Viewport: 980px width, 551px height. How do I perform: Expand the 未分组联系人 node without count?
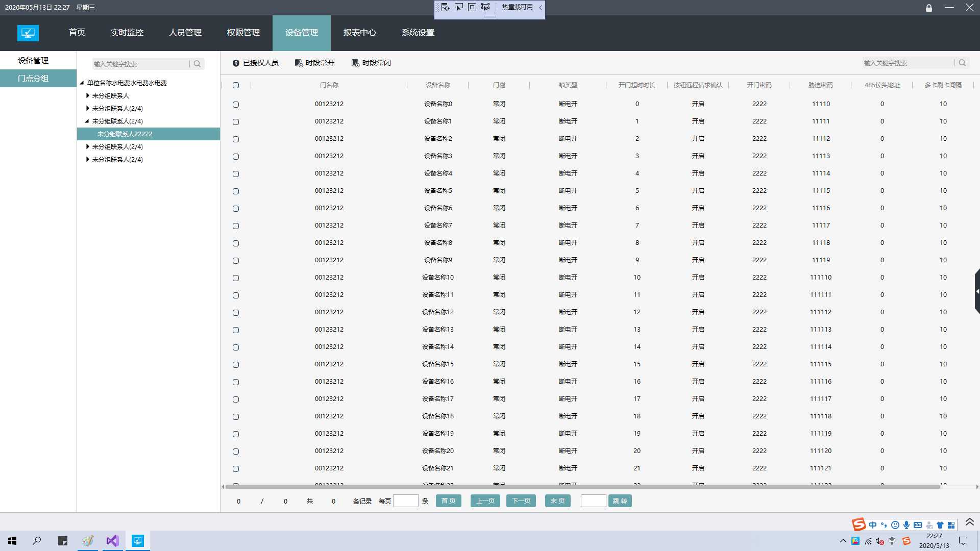(x=88, y=95)
